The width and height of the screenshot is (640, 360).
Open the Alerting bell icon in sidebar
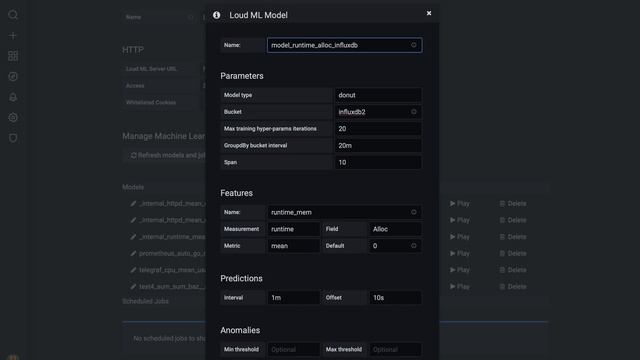pos(13,97)
